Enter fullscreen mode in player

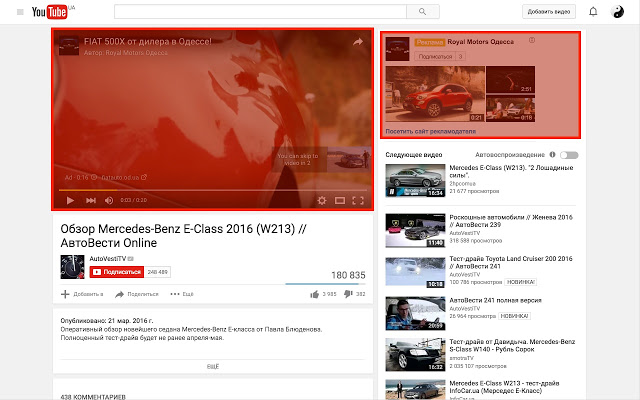click(362, 200)
